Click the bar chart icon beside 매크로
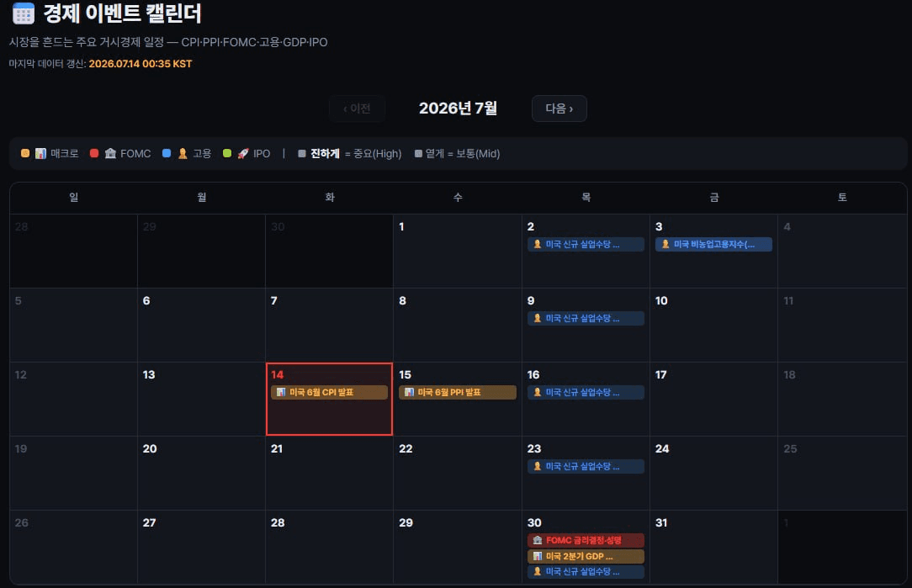Screen dimensions: 912x588 (x=40, y=154)
